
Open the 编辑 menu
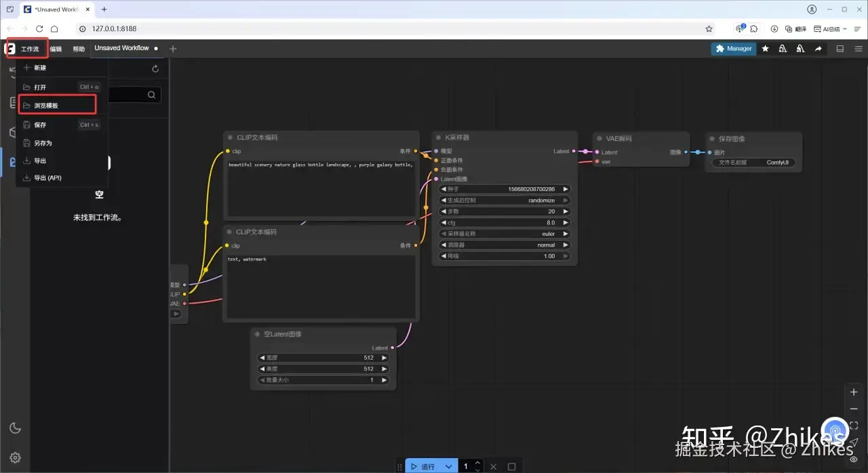[x=56, y=49]
